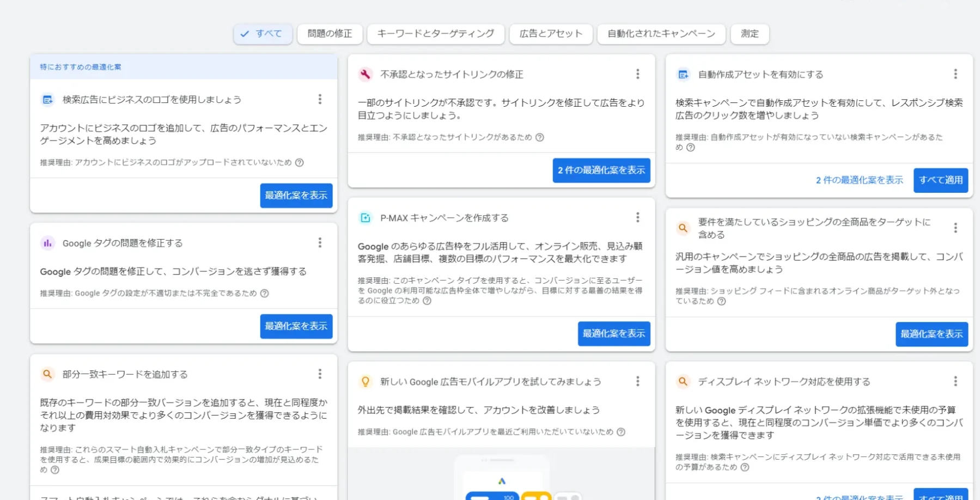Click the mobile app preview image
Screen dimensions: 980x500
click(501, 474)
